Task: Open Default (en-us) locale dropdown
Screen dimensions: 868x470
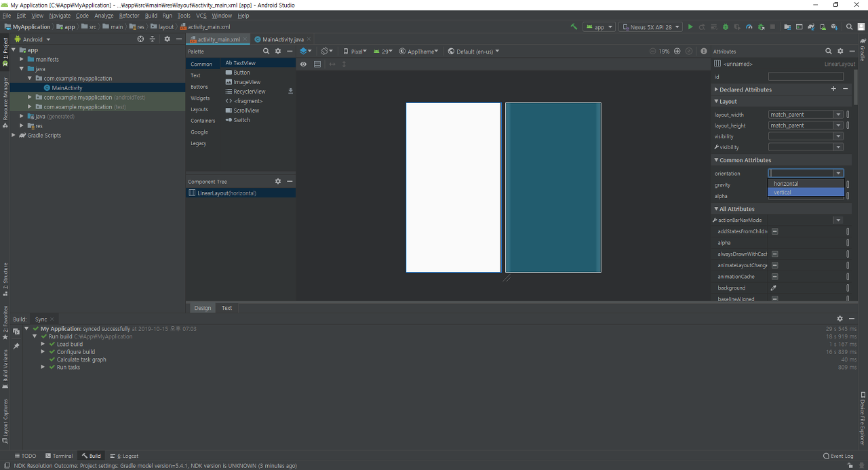Action: coord(473,52)
